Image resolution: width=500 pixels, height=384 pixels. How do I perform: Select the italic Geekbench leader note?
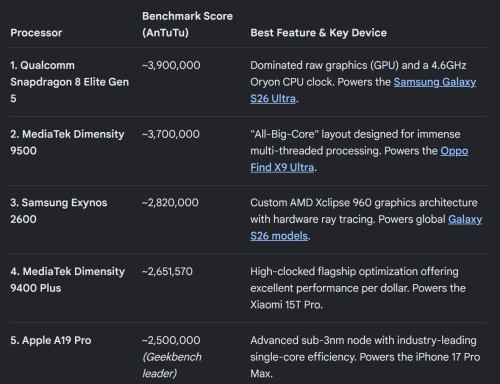[172, 365]
